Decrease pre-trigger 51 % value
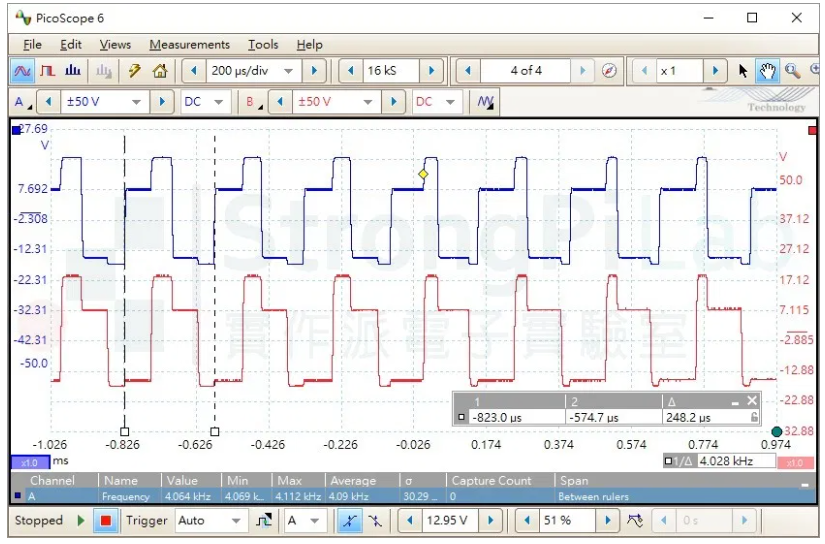The height and width of the screenshot is (544, 825). (x=527, y=521)
